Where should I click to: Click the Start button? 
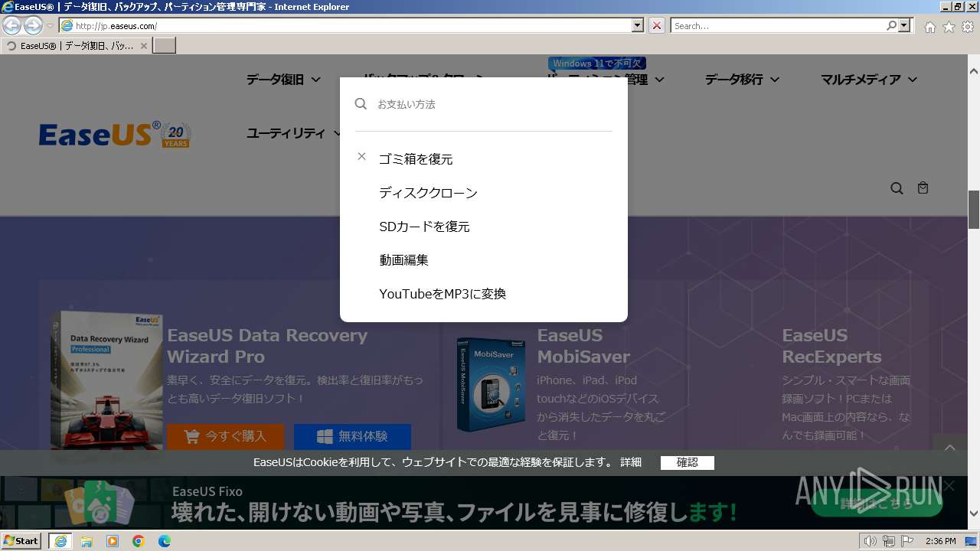pos(21,541)
